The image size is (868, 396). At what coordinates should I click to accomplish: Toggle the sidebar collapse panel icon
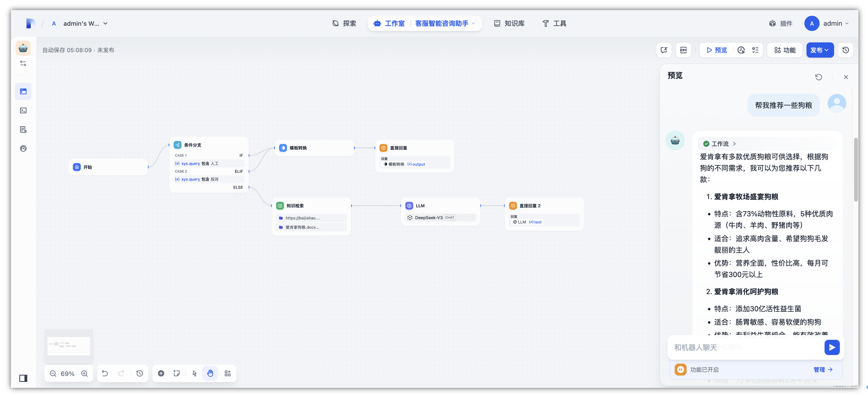(x=23, y=378)
